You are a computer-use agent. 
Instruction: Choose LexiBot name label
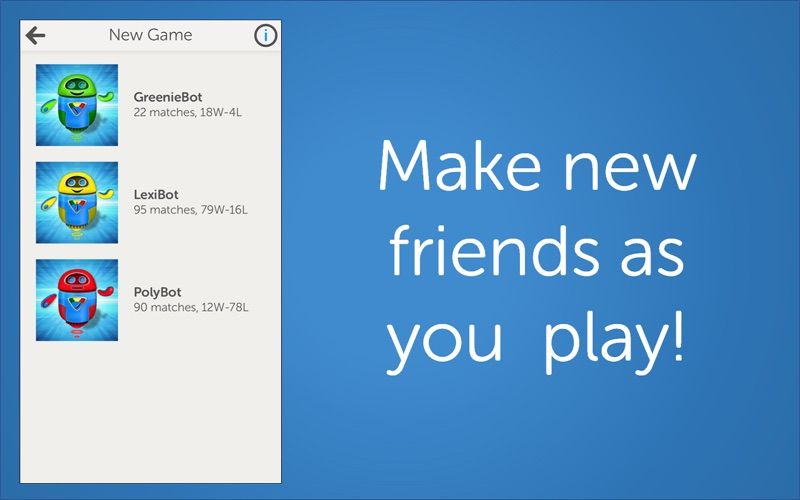tap(156, 194)
